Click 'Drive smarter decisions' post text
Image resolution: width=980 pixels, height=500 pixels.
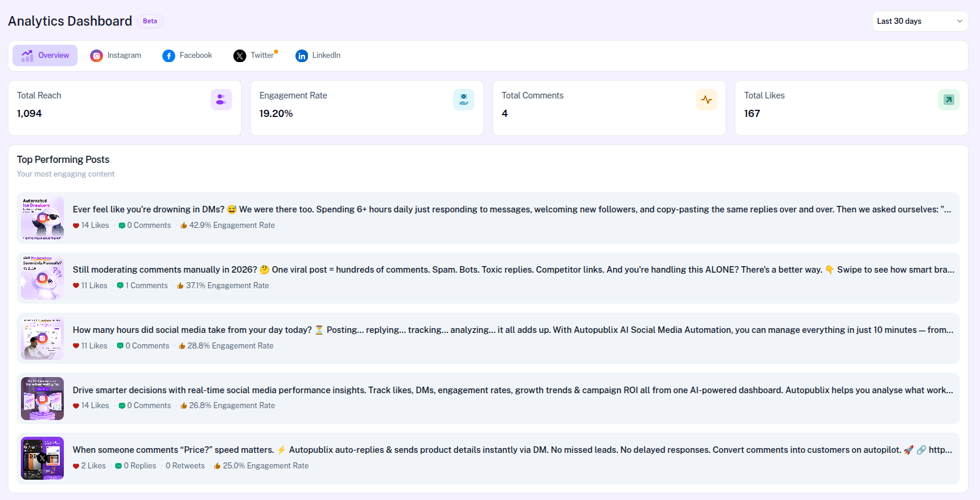pyautogui.click(x=513, y=390)
